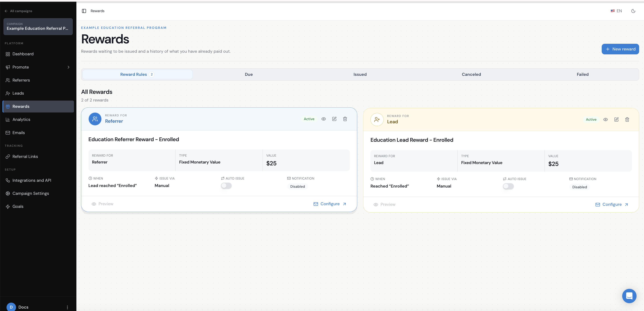The height and width of the screenshot is (311, 644).
Task: Open the chat support bubble
Action: coord(629,296)
